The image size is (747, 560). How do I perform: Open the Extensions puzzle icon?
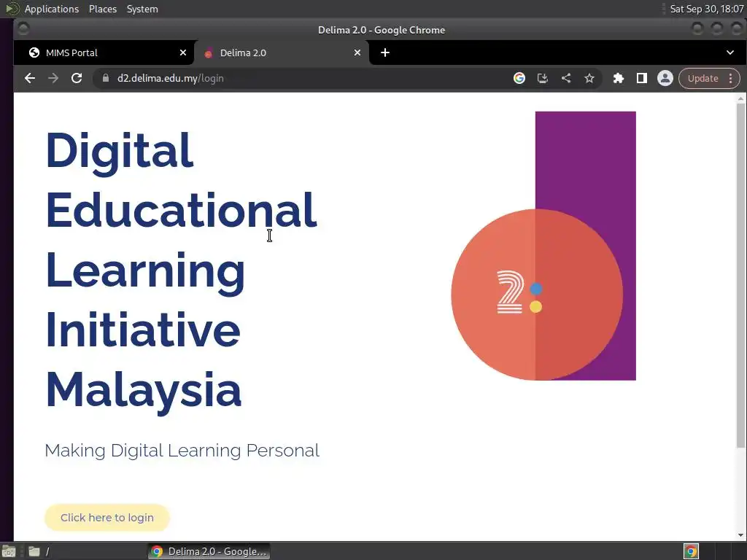619,78
